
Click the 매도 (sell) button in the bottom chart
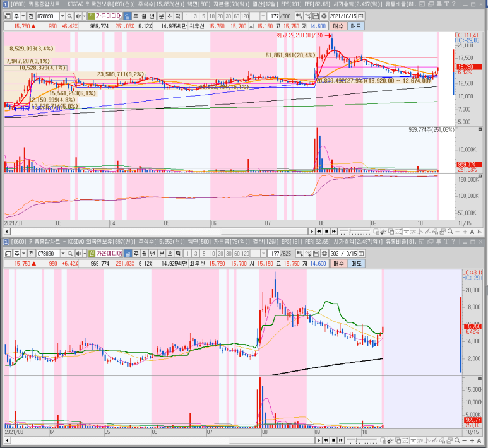click(x=356, y=264)
